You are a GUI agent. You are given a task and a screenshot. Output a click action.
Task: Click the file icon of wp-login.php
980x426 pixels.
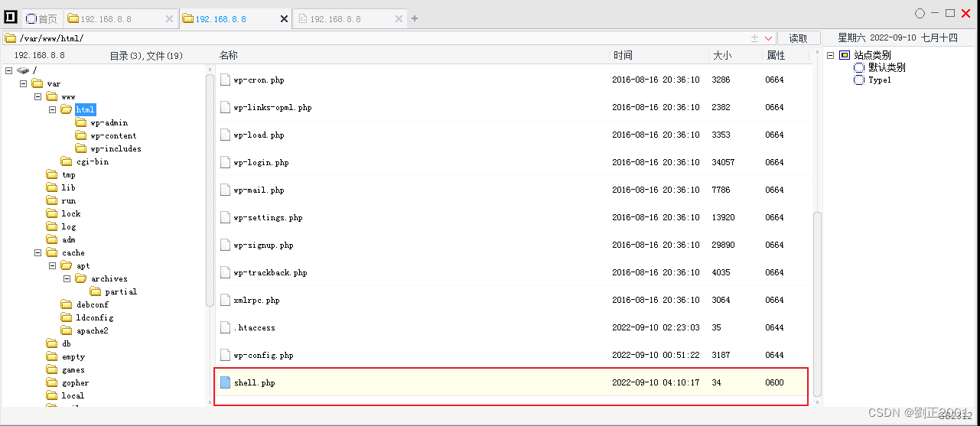coord(225,162)
